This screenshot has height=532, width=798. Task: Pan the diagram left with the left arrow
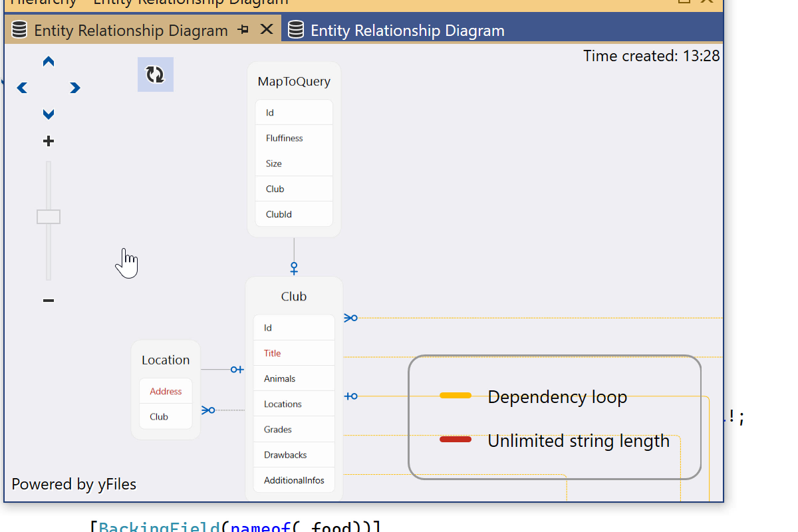(22, 88)
